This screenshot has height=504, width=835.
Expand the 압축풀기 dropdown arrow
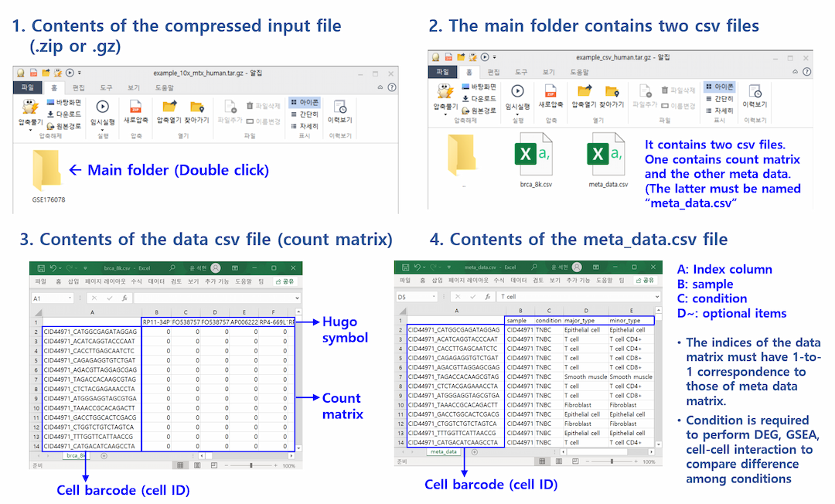coord(29,128)
